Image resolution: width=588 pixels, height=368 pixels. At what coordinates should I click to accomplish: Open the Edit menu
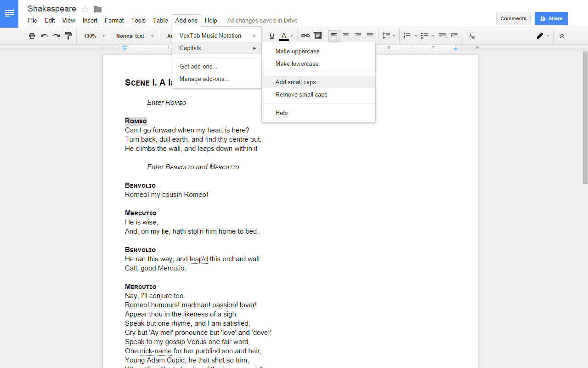pos(50,20)
